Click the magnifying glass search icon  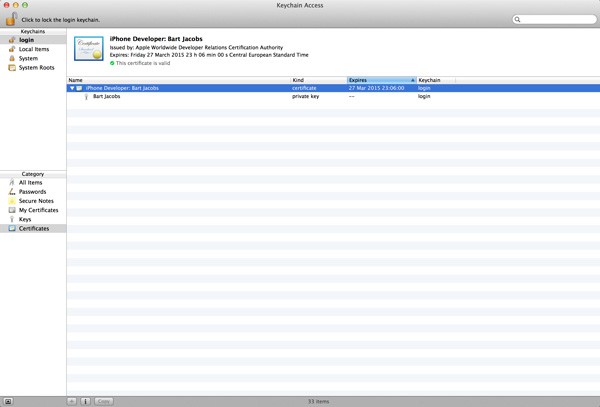coord(517,19)
